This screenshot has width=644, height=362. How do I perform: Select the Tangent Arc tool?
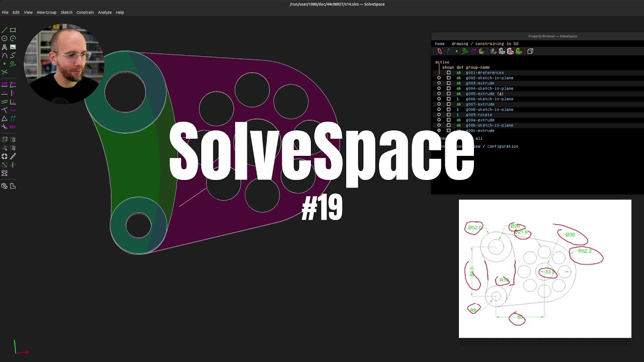coord(5,55)
